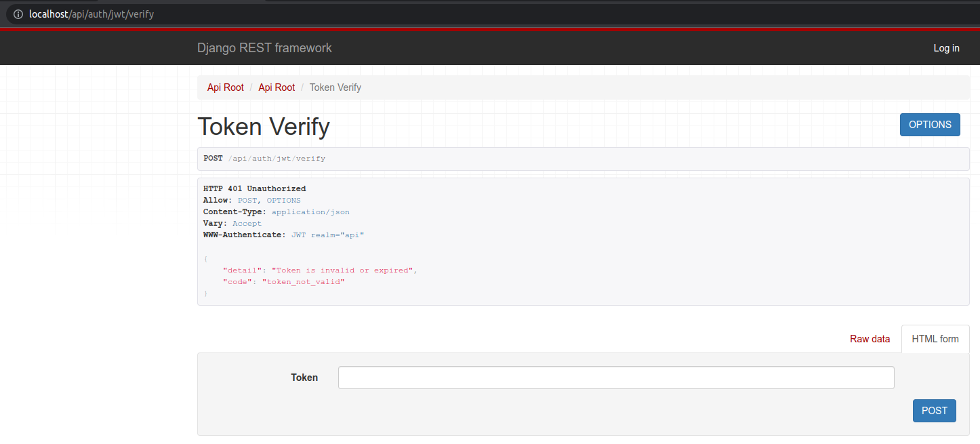The image size is (980, 444).
Task: Click the site information icon in address bar
Action: coord(18,14)
